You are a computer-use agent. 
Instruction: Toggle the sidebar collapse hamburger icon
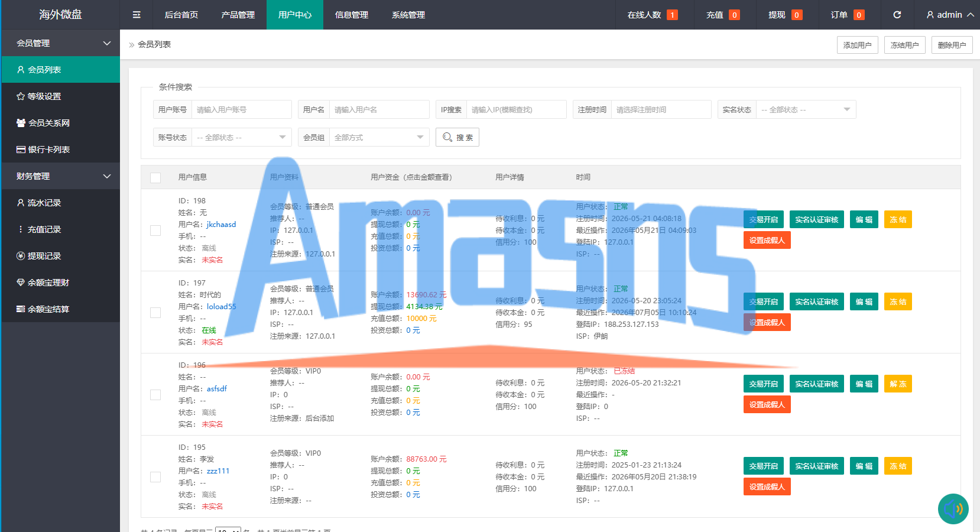click(137, 15)
